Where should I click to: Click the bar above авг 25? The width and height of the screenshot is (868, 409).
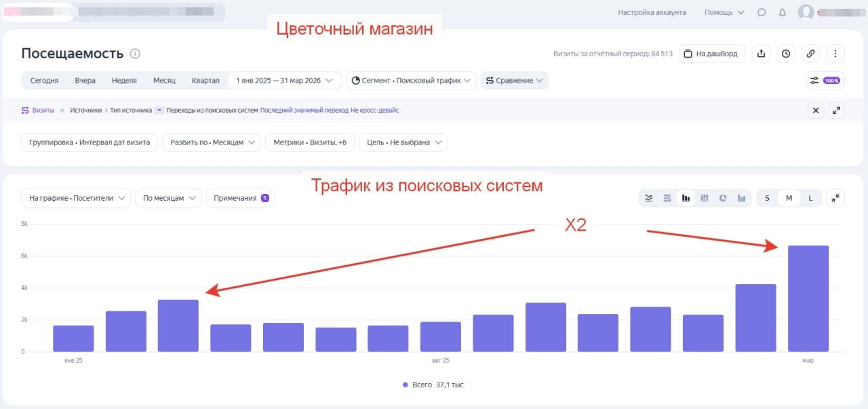[x=441, y=336]
